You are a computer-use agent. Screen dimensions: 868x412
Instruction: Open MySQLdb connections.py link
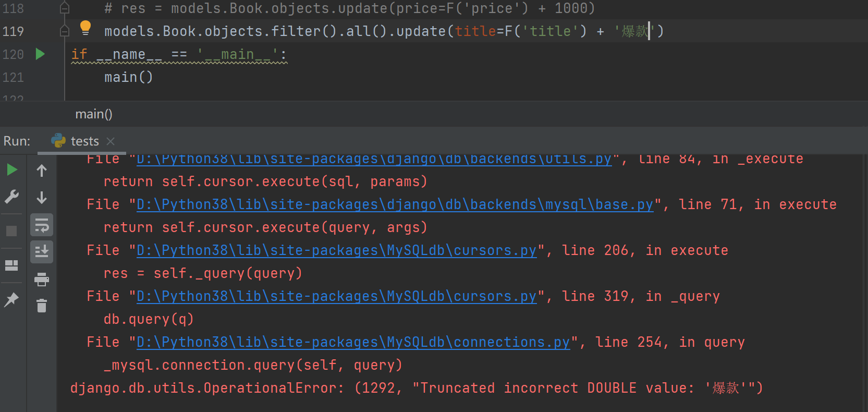(x=353, y=342)
